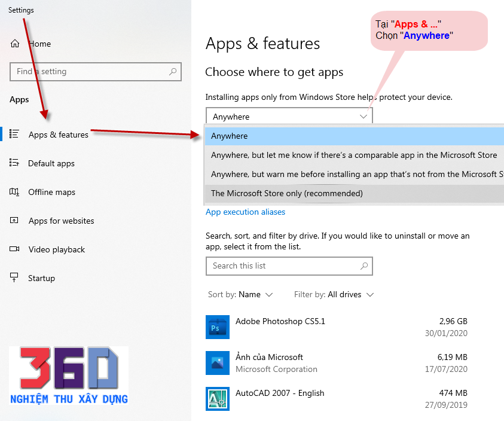
Task: Choose warn me before installing option
Action: point(354,174)
